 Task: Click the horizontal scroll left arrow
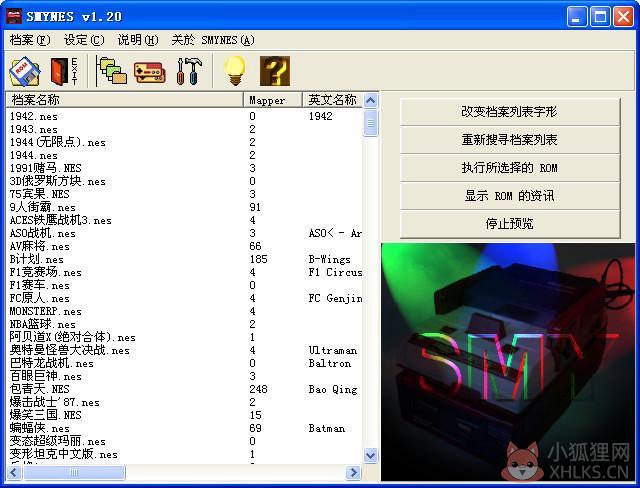point(13,472)
